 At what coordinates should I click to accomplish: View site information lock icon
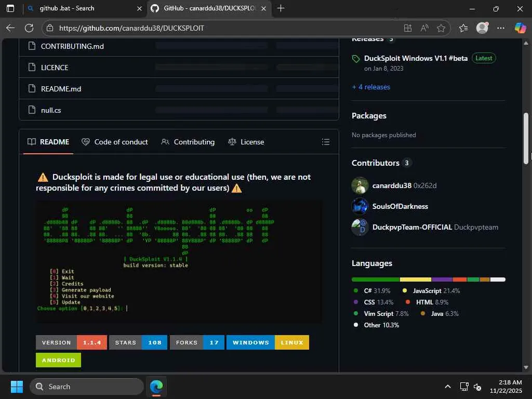(x=50, y=28)
